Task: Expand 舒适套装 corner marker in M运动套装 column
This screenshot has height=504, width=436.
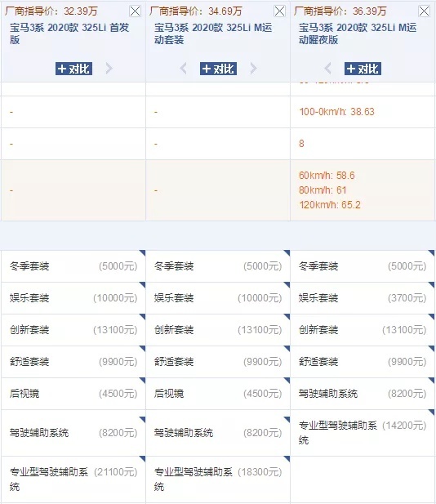Action: click(x=287, y=349)
